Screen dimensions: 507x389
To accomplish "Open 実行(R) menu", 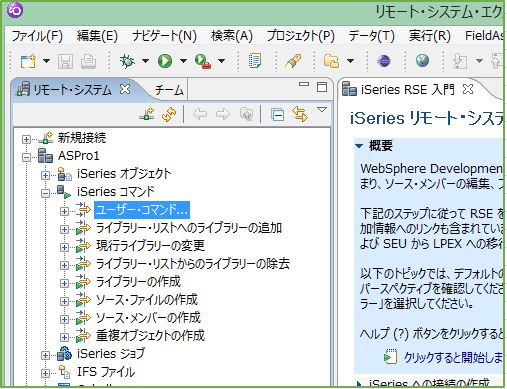I will [x=430, y=36].
